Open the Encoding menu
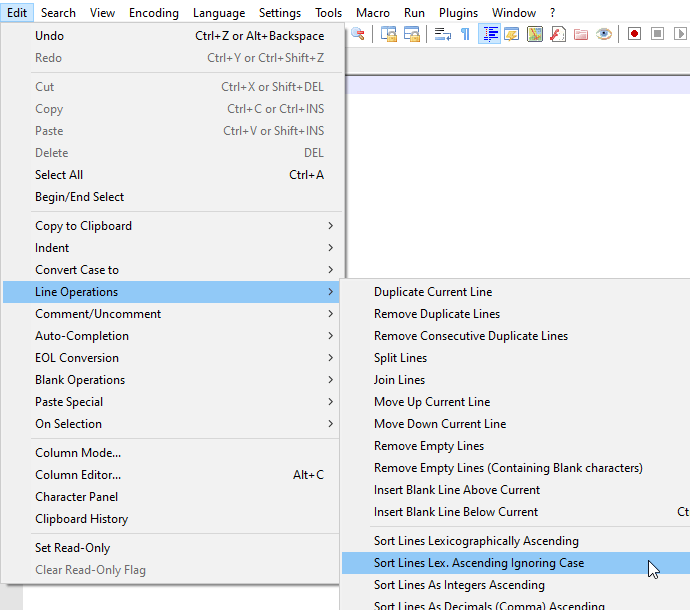Screen dimensions: 690x610 click(x=154, y=13)
